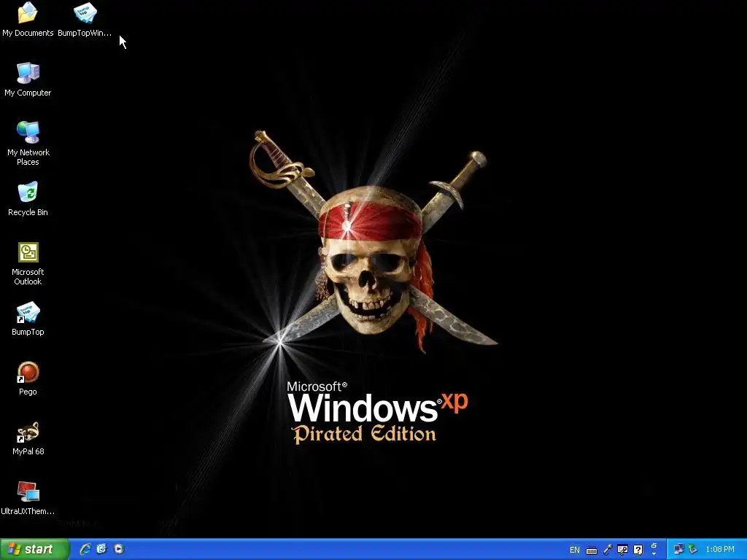The width and height of the screenshot is (747, 560).
Task: Click the language bar keyboard icon
Action: point(592,551)
